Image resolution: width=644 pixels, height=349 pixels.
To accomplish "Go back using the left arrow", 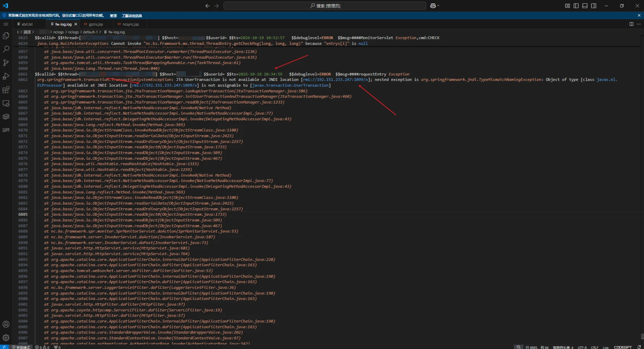I will 208,6.
